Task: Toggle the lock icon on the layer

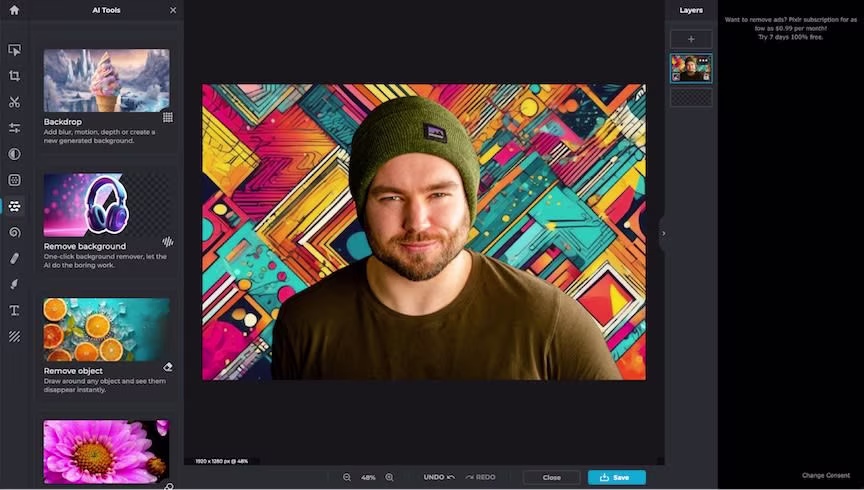Action: click(x=706, y=77)
